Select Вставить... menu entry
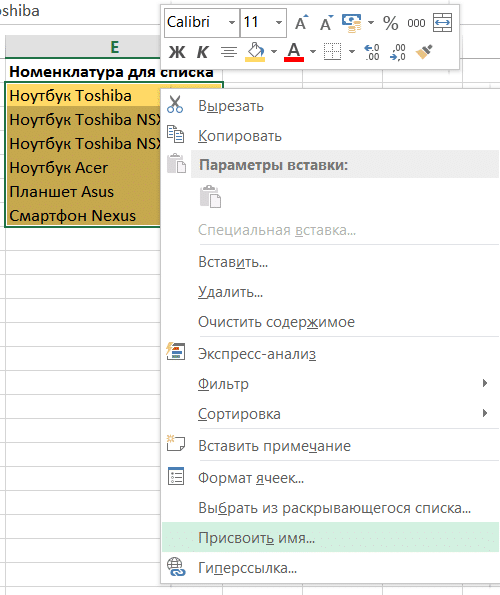The image size is (500, 595). pyautogui.click(x=330, y=262)
